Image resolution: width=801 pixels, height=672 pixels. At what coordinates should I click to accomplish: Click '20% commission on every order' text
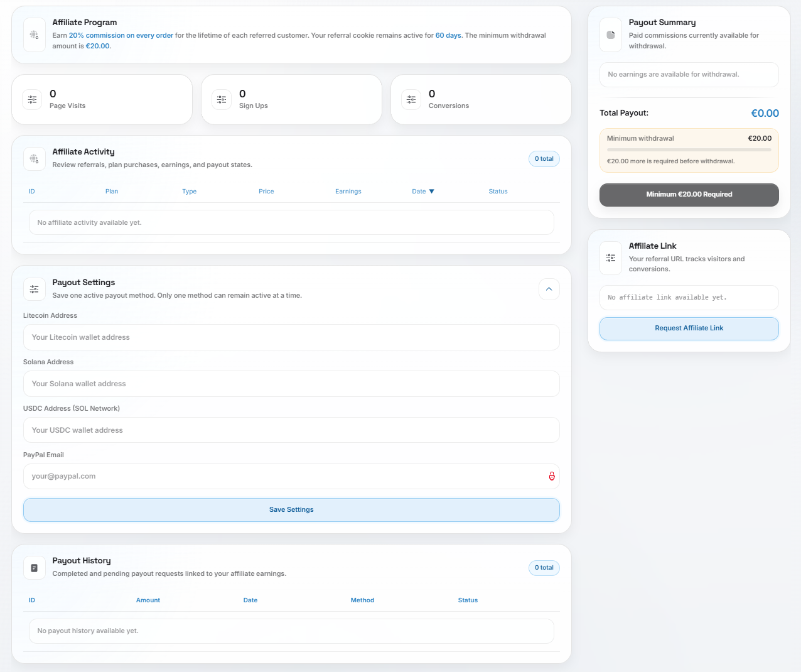pos(121,36)
